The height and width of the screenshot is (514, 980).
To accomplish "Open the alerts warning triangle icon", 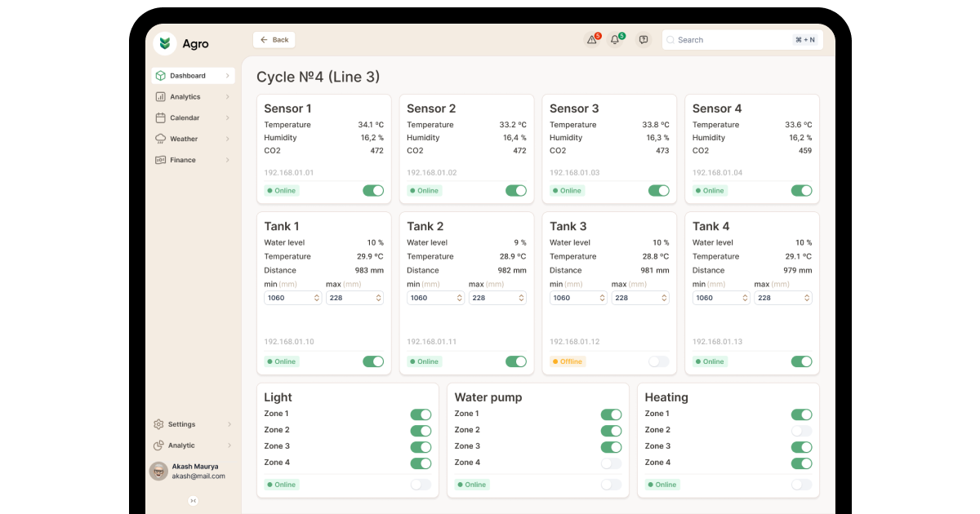I will pyautogui.click(x=592, y=39).
